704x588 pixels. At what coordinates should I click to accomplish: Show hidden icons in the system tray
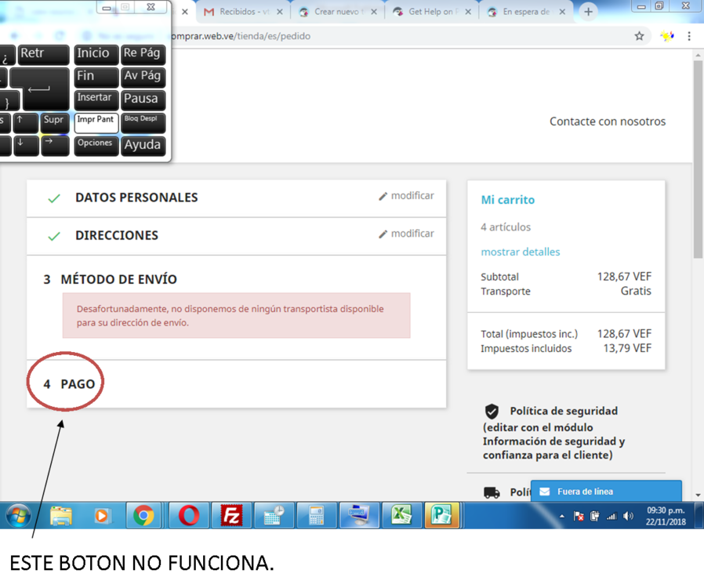561,516
